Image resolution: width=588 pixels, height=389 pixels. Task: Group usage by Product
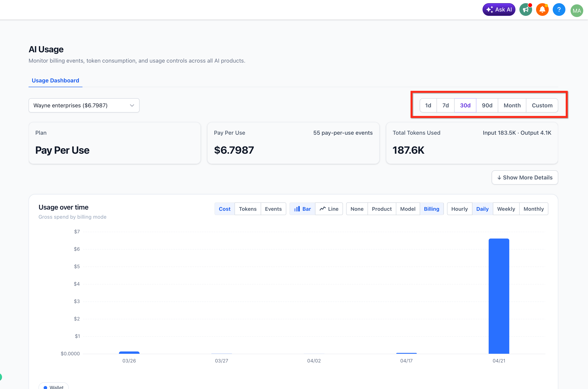[x=381, y=209]
